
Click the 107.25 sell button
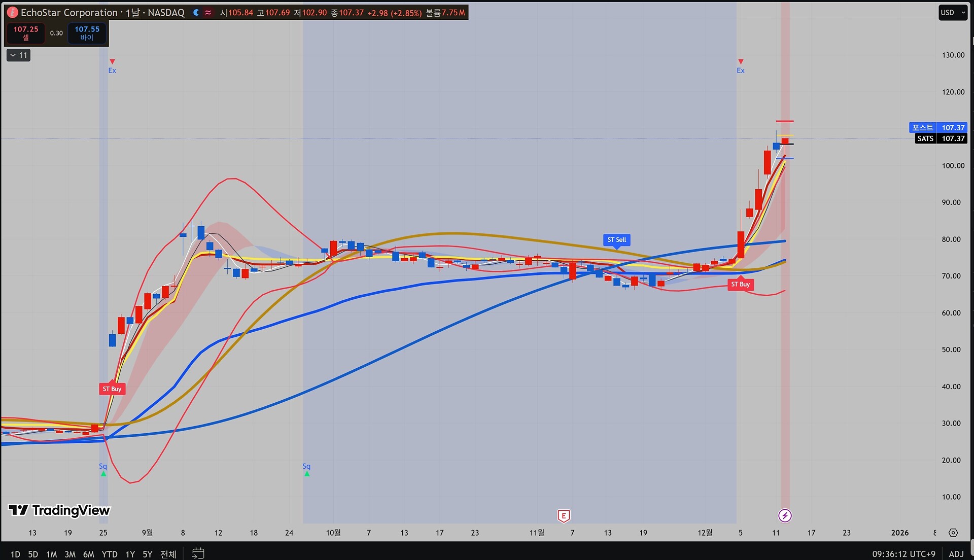click(x=25, y=33)
